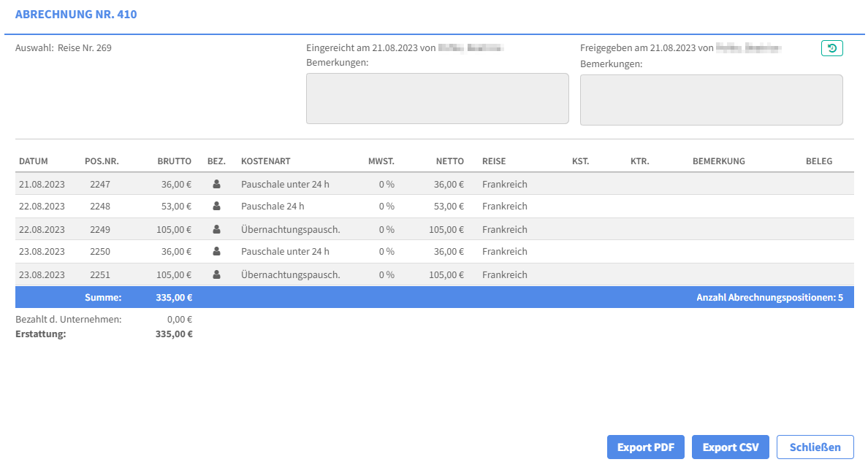This screenshot has width=868, height=462.
Task: Click Frankreich in row 2248
Action: click(505, 207)
